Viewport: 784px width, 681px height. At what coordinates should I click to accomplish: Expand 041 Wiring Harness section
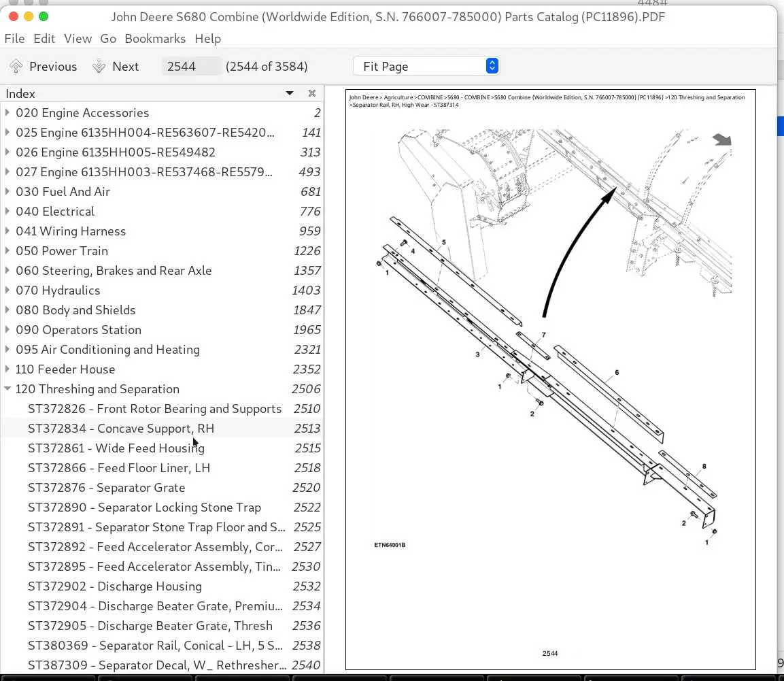[x=7, y=231]
